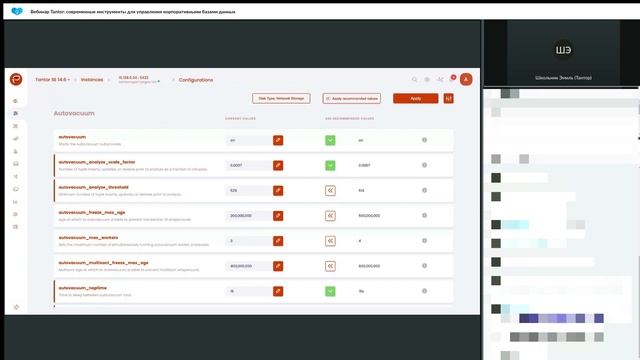Viewport: 640px width, 360px height.
Task: Select the autovacuum_multixact_freeze_max_age parameter name
Action: pos(103,263)
